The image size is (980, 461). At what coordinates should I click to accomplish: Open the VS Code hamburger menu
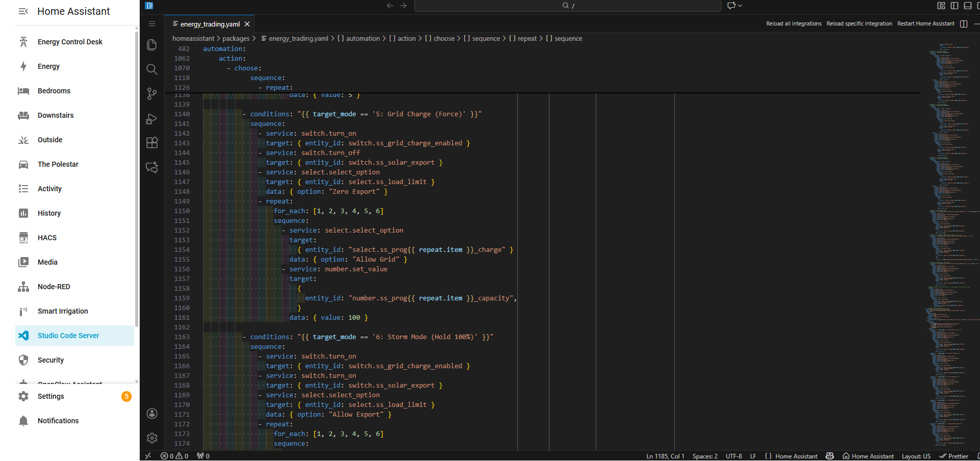coord(152,24)
